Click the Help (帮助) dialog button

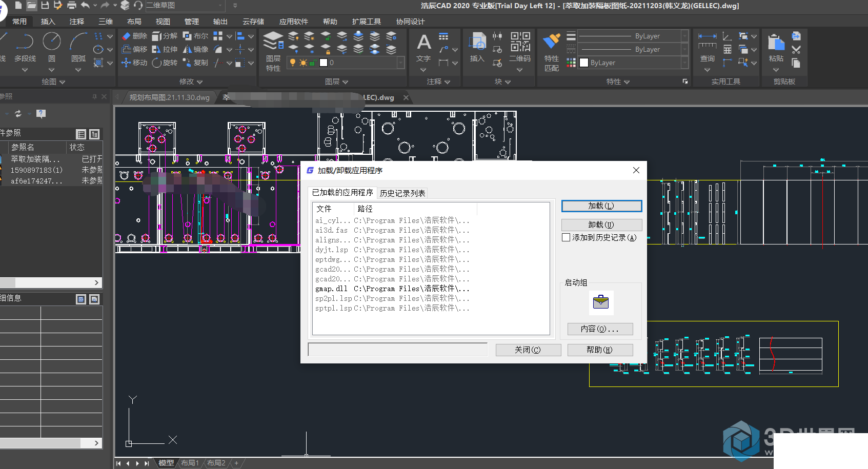pyautogui.click(x=600, y=350)
